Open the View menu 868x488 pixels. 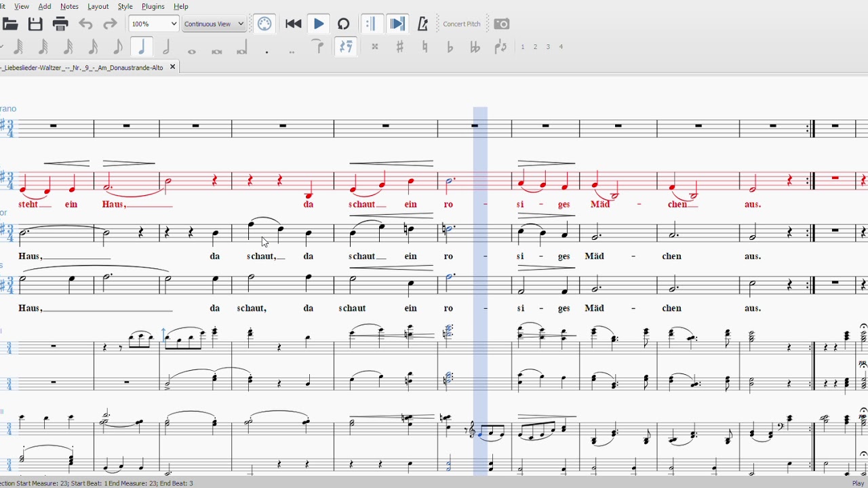coord(22,6)
